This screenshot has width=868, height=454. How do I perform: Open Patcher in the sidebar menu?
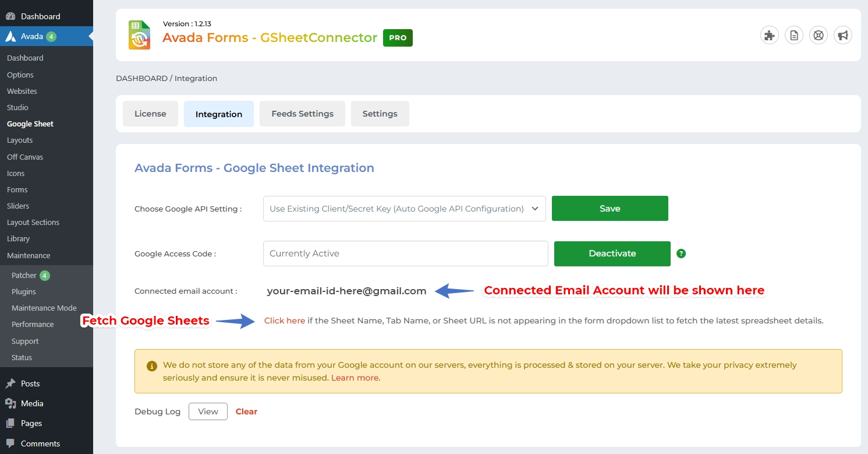(x=24, y=275)
